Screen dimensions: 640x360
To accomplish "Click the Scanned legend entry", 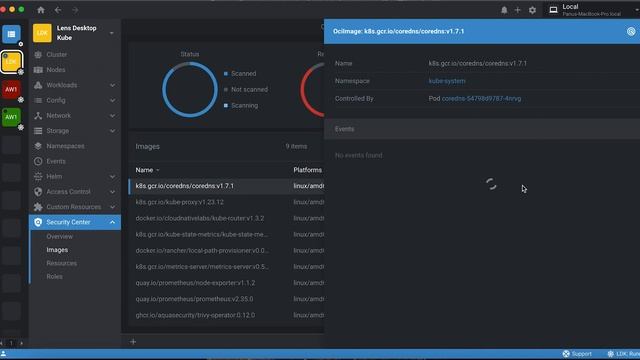I will pos(240,73).
